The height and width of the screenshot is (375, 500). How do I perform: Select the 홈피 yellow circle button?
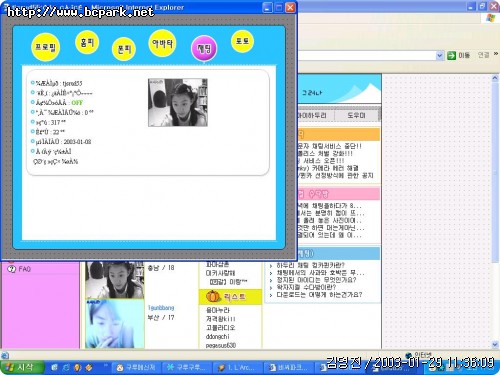87,42
